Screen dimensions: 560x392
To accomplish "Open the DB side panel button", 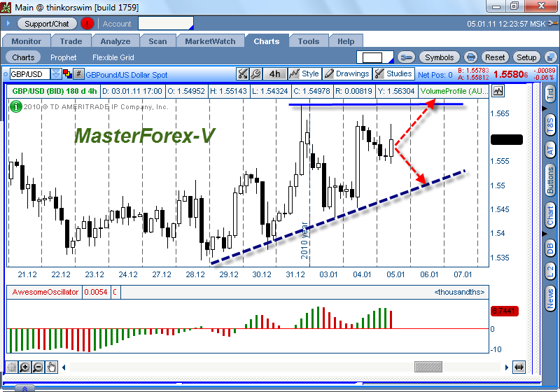I will [550, 248].
